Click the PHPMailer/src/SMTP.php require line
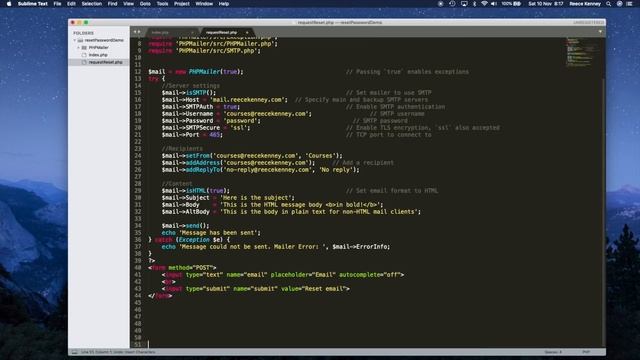640x360 pixels. tap(204, 51)
